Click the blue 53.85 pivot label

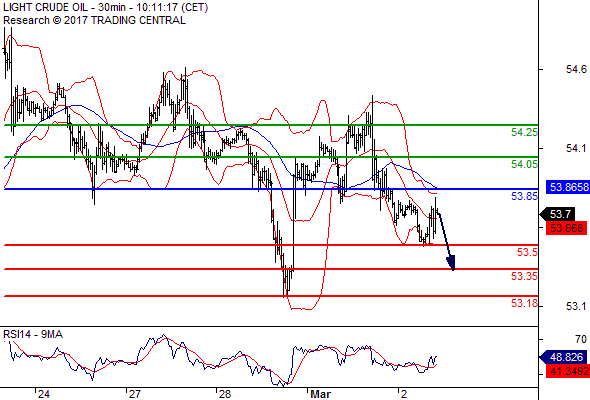pyautogui.click(x=524, y=196)
